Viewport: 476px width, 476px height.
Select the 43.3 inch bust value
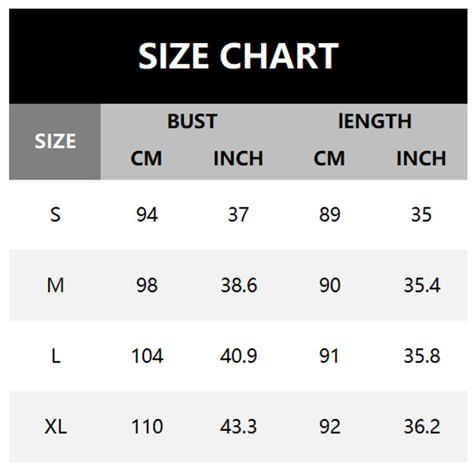click(x=238, y=427)
